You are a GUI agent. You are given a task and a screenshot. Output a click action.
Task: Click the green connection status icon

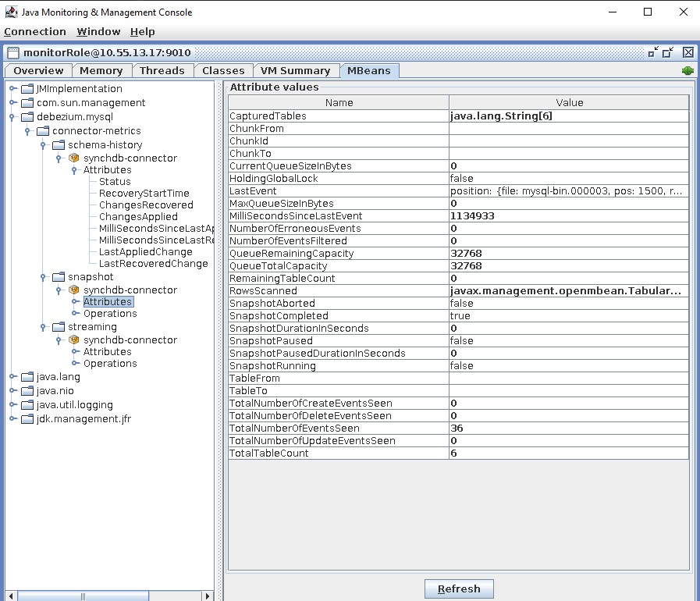click(688, 70)
